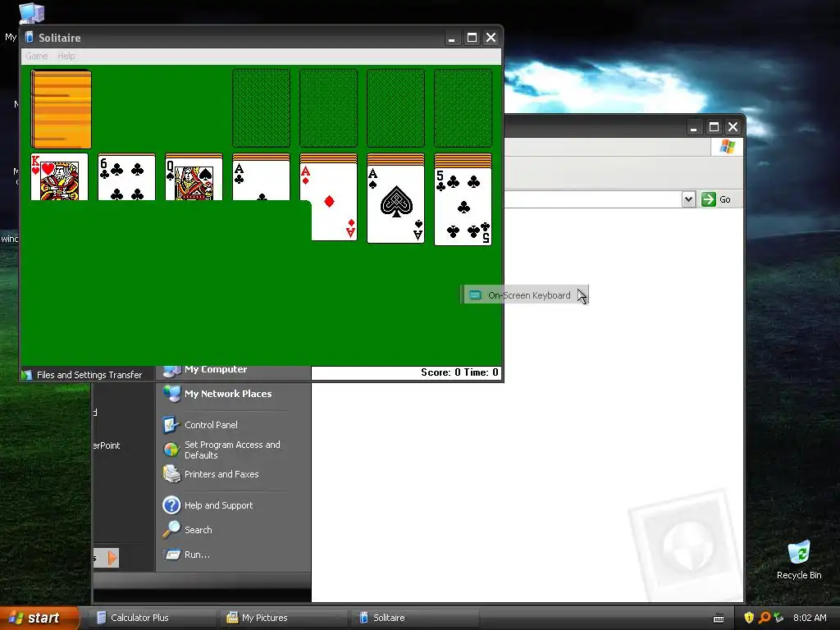The height and width of the screenshot is (630, 840).
Task: Open the Run... dialog
Action: coord(197,555)
